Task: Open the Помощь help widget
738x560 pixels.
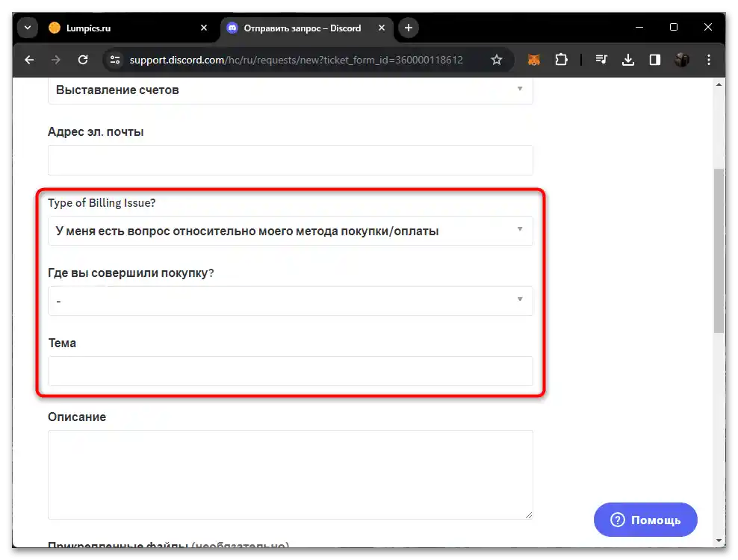Action: pyautogui.click(x=645, y=520)
